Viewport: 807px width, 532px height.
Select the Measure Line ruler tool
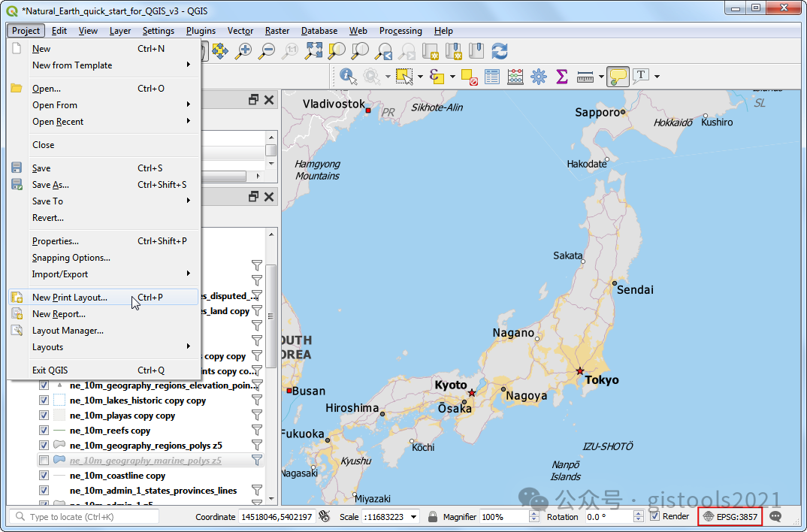click(585, 77)
